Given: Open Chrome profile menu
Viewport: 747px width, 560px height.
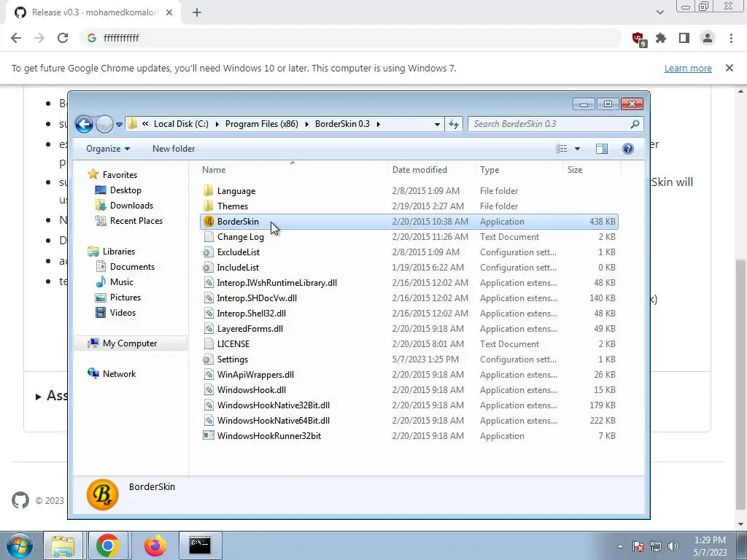Looking at the screenshot, I should [x=708, y=38].
